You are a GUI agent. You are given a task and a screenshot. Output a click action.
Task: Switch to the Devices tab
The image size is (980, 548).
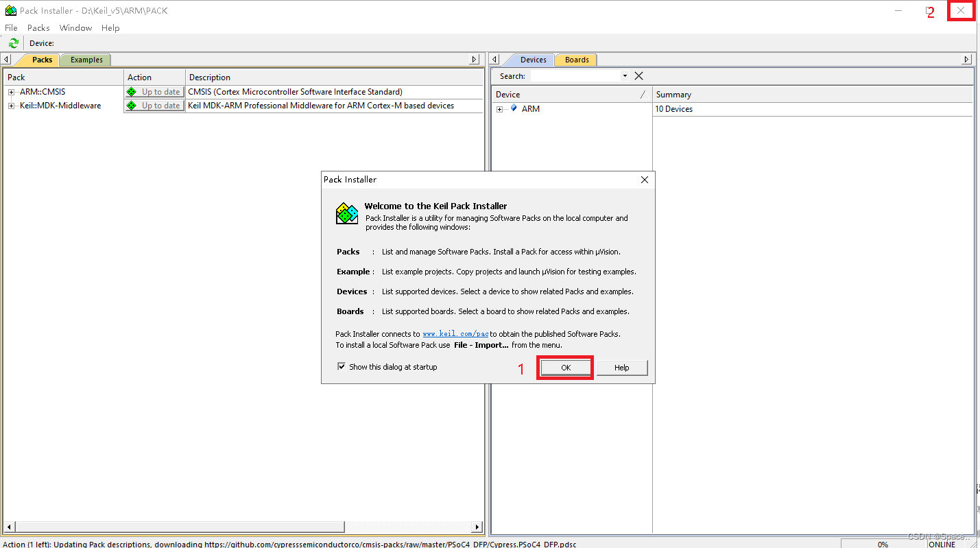point(533,60)
